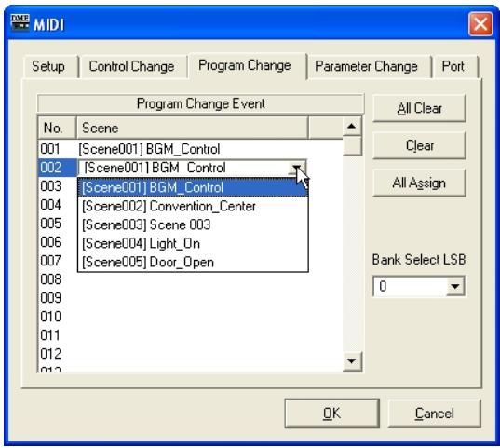This screenshot has width=500, height=448.
Task: Confirm settings with the OK button
Action: click(332, 414)
